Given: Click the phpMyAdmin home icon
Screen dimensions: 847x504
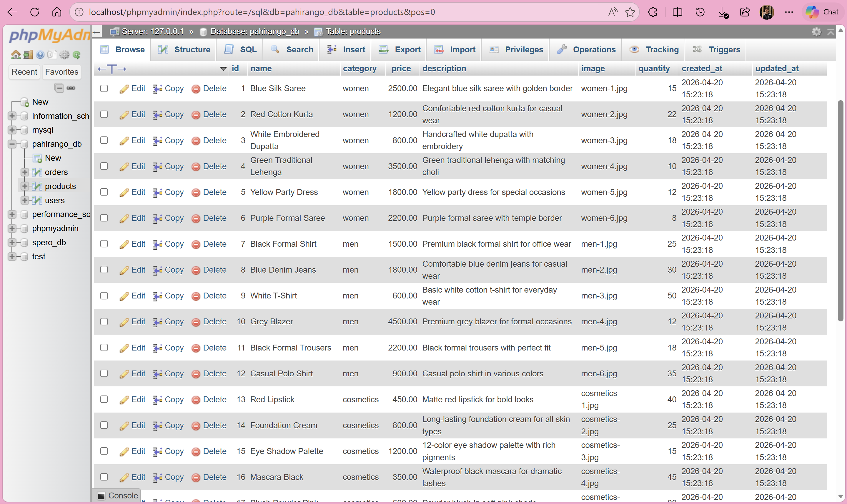Looking at the screenshot, I should (16, 54).
